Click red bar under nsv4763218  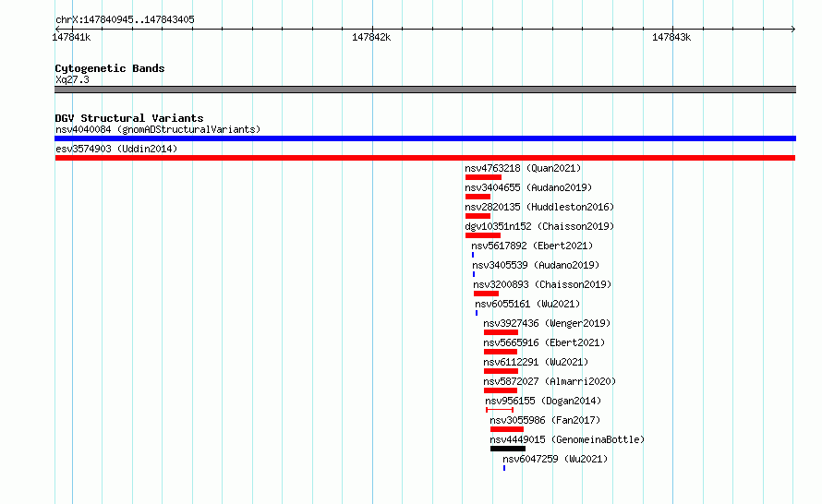click(x=483, y=177)
